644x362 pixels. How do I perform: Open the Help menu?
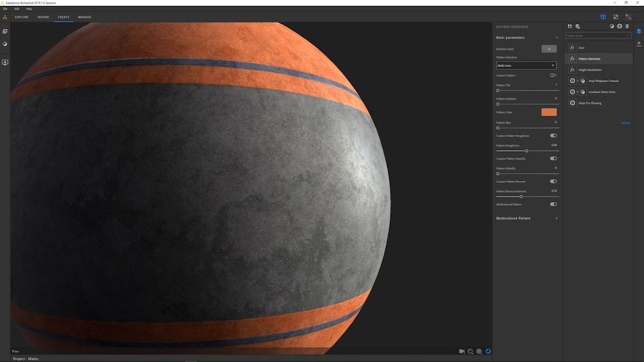29,8
